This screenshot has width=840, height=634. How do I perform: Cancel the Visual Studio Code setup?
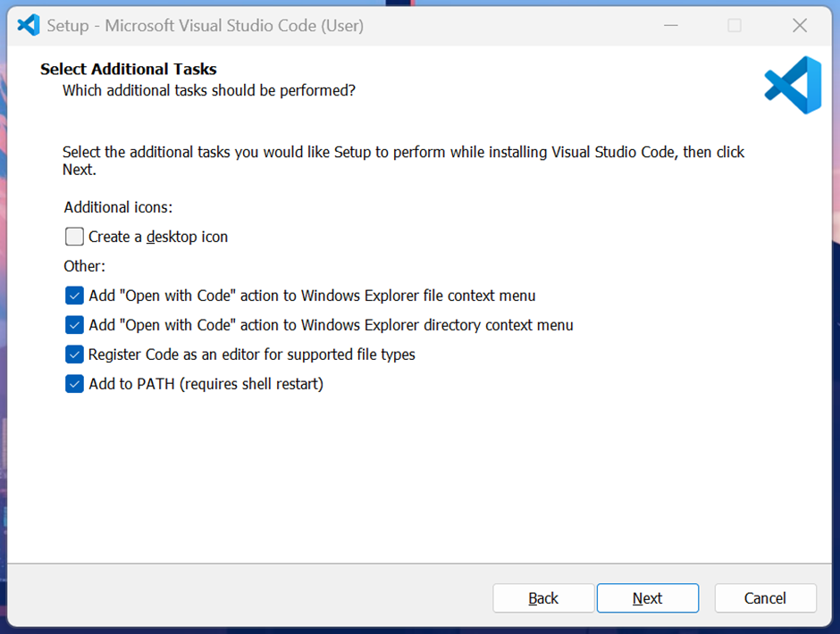tap(766, 597)
